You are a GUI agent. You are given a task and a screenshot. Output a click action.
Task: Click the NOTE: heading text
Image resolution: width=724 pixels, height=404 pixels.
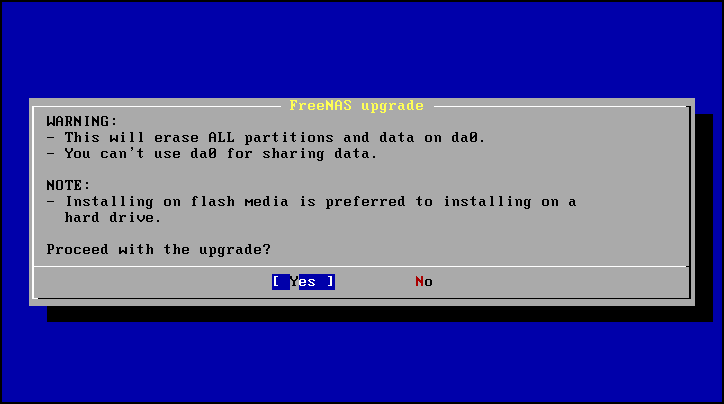coord(68,186)
